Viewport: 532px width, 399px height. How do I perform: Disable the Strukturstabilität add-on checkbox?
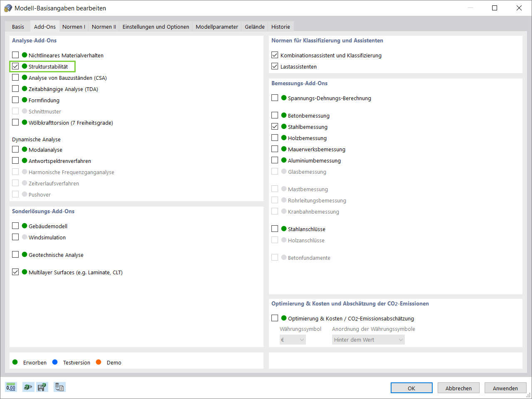(x=15, y=66)
